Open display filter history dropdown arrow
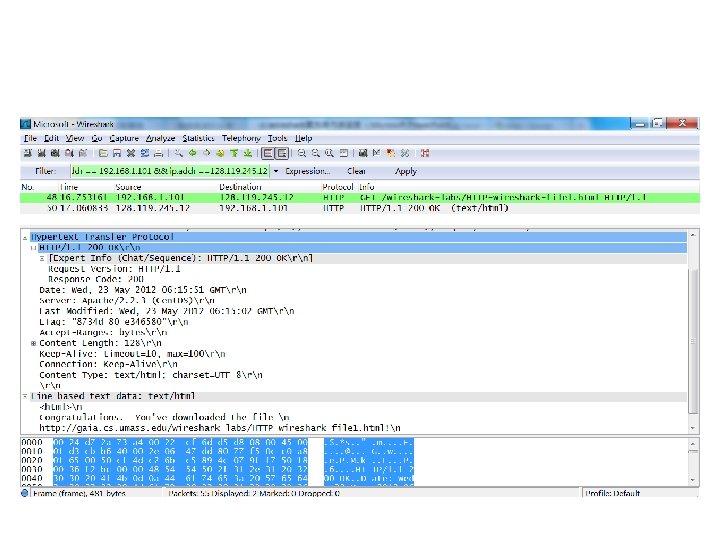 point(276,171)
